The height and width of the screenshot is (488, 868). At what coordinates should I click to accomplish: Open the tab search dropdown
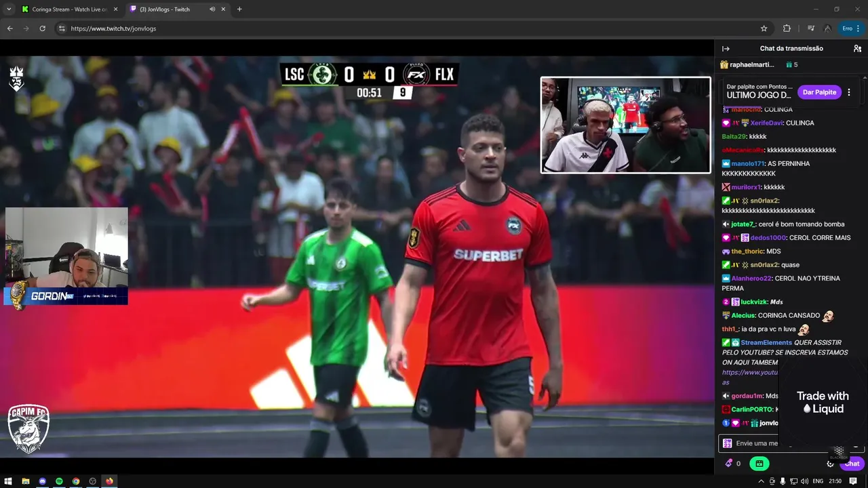point(9,9)
